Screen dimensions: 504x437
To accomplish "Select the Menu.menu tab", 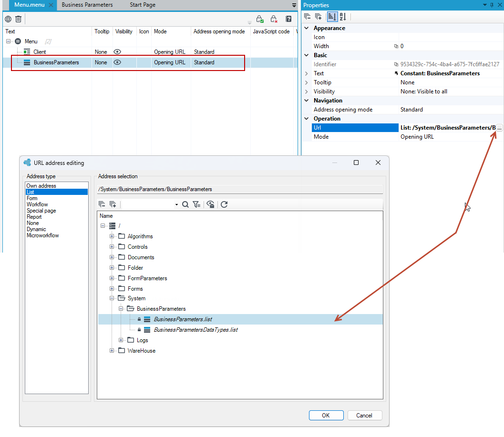I will [29, 5].
